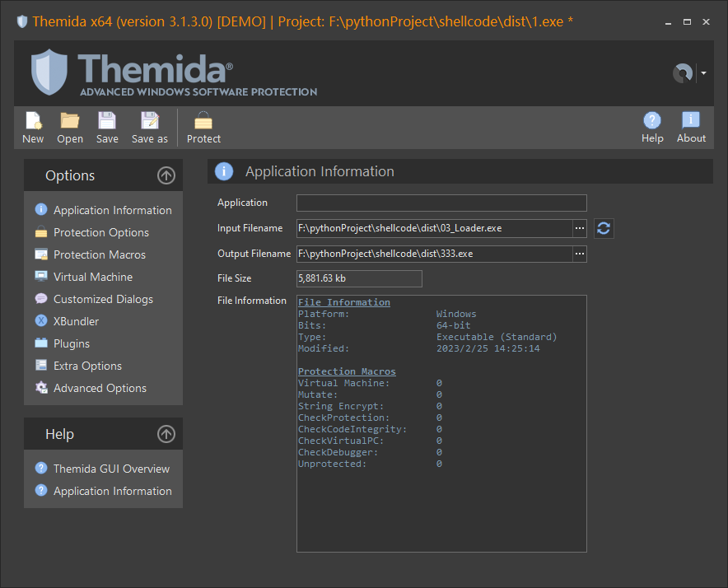
Task: Click the Protection Macros heading in info box
Action: tap(347, 371)
